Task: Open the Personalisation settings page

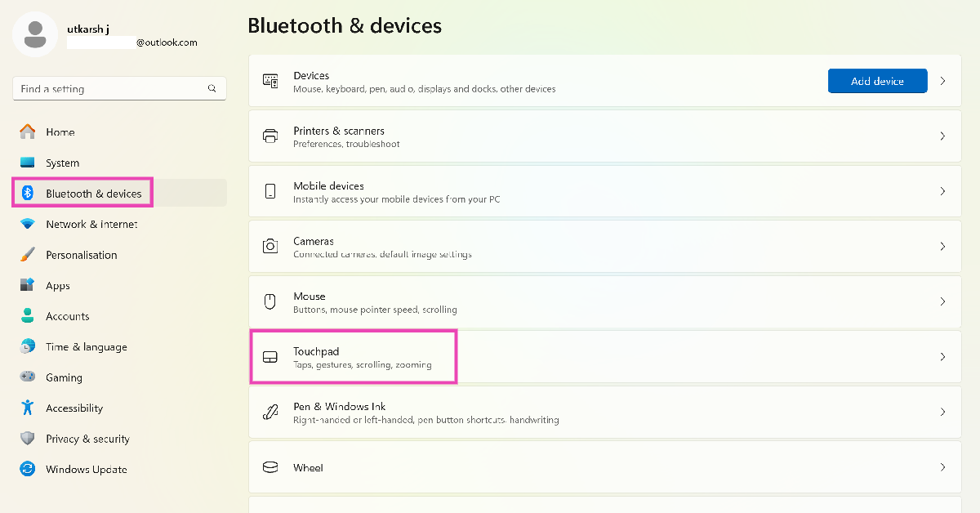Action: (x=82, y=255)
